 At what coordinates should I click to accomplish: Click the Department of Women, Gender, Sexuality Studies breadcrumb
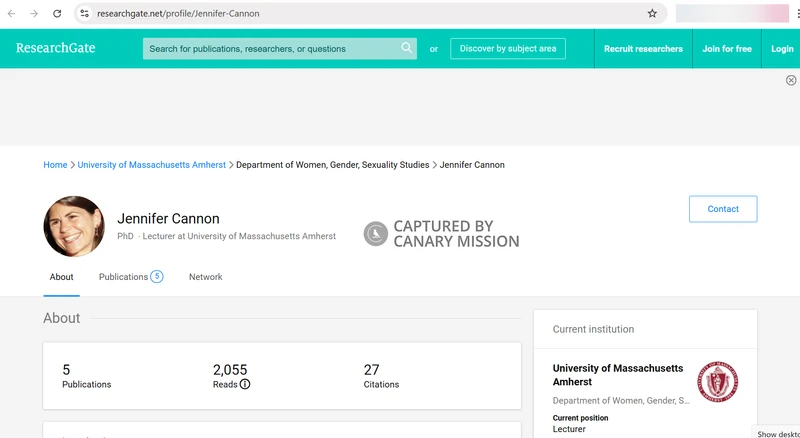333,165
